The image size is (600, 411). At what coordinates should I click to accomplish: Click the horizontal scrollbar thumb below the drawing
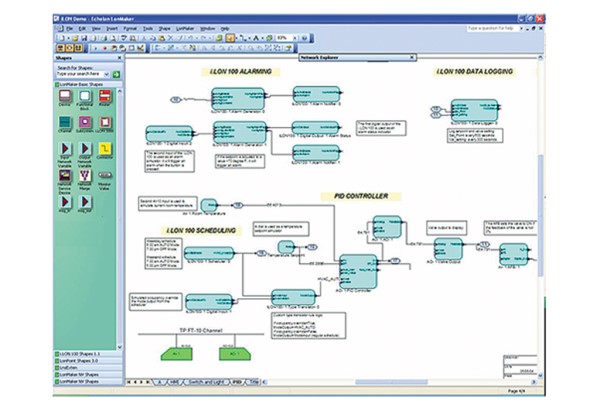[x=391, y=382]
